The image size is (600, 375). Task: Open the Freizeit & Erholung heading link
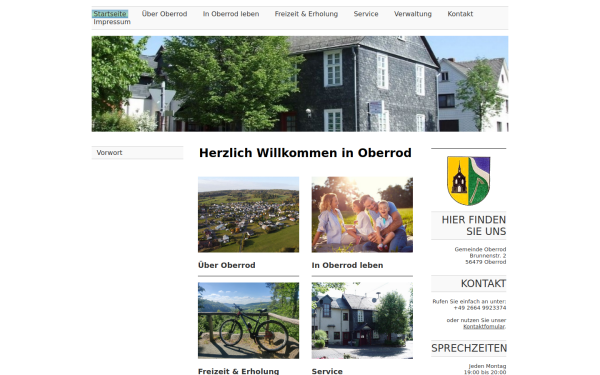[238, 371]
